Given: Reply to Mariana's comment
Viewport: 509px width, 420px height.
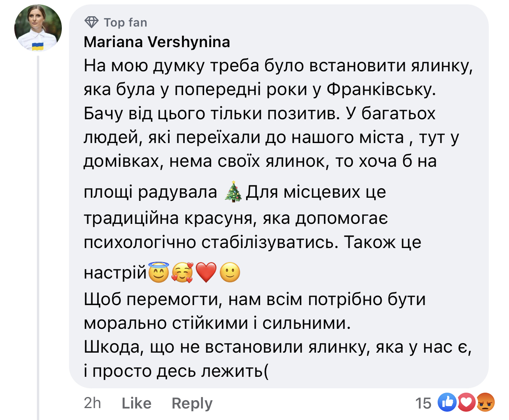Looking at the screenshot, I should coord(192,403).
